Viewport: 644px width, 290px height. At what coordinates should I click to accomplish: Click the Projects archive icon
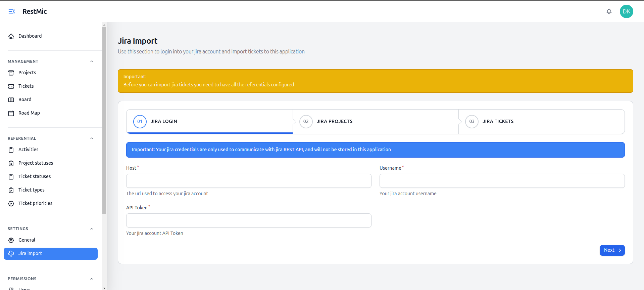click(x=11, y=73)
